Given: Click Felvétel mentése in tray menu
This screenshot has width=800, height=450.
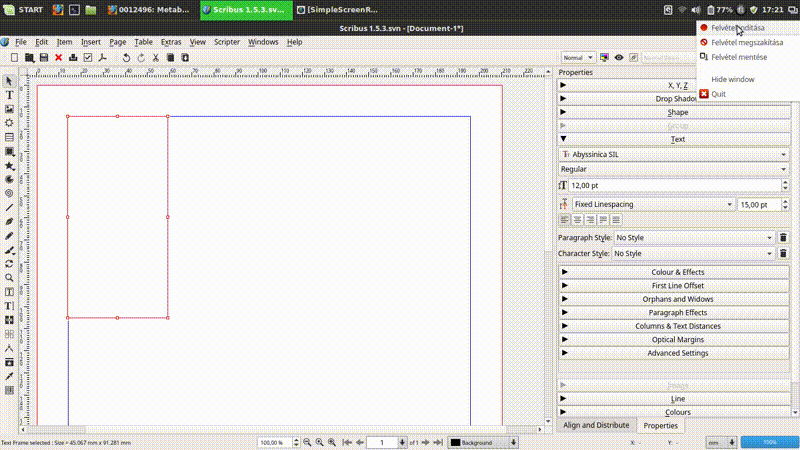Looking at the screenshot, I should [x=739, y=57].
